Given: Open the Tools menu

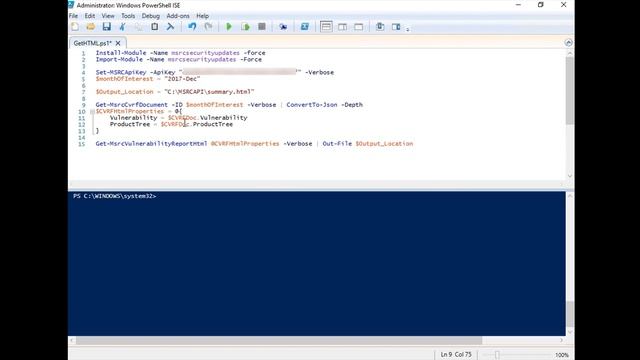Looking at the screenshot, I should 128,16.
